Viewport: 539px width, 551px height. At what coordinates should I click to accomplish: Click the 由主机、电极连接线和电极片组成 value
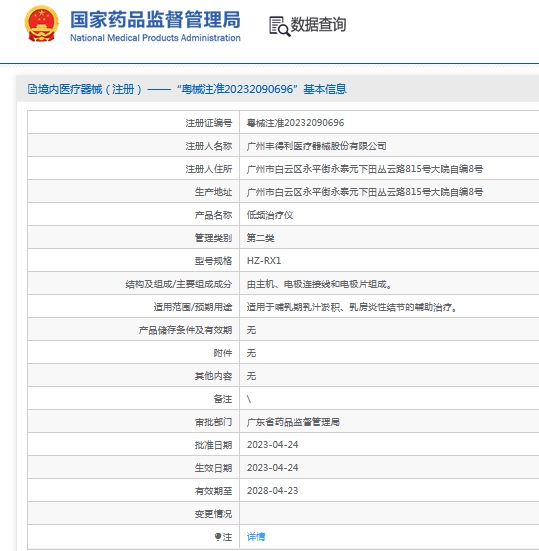(x=319, y=284)
